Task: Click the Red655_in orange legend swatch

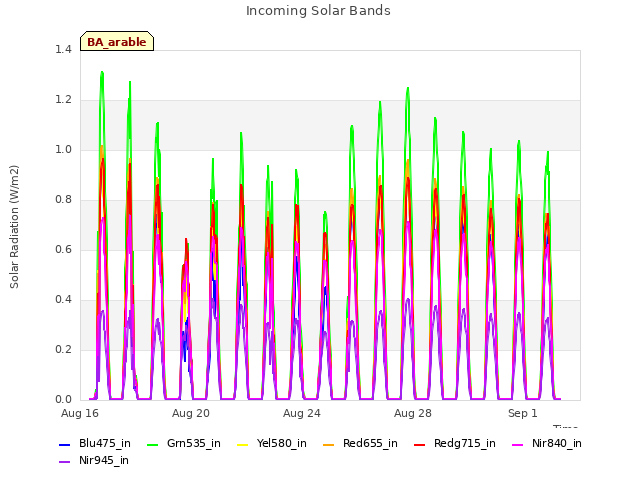Action: click(329, 444)
